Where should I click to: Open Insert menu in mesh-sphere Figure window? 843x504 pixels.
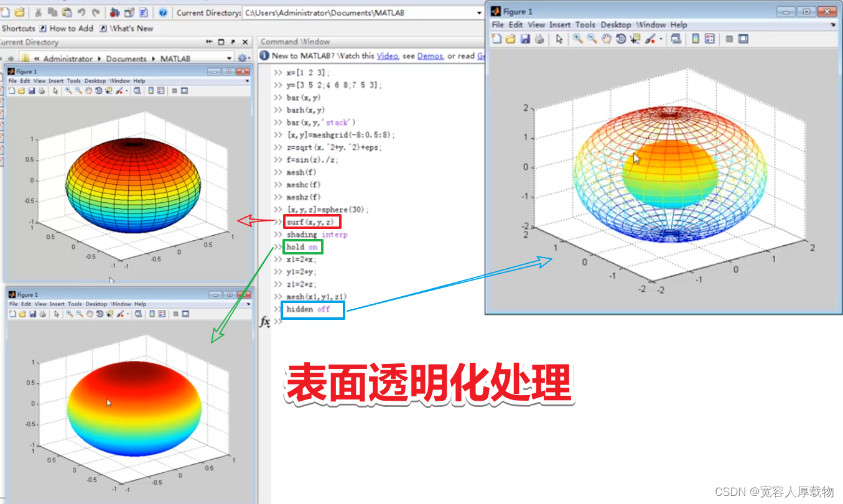[560, 25]
